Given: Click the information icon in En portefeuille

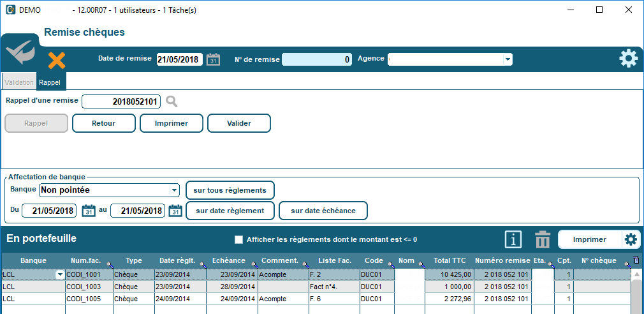Looking at the screenshot, I should [x=513, y=239].
